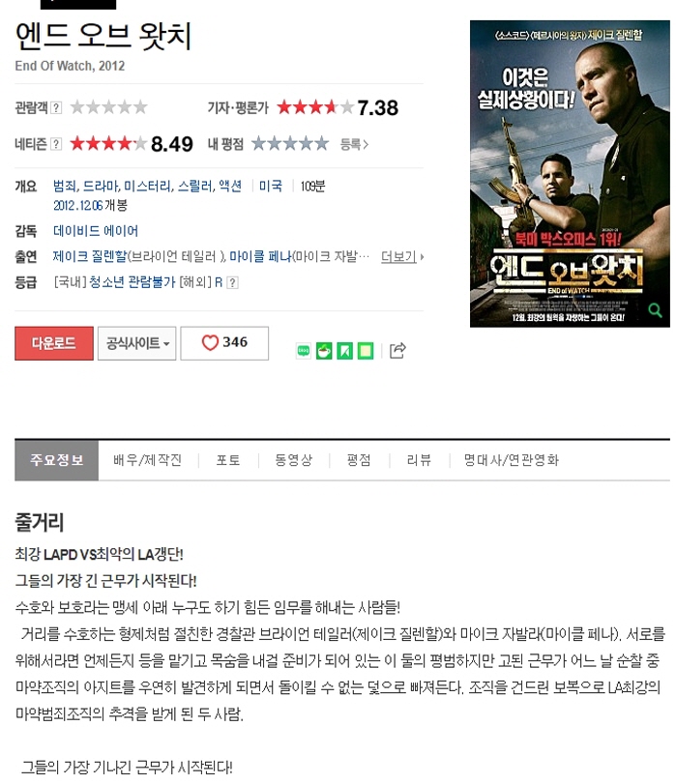676x784 pixels.
Task: Select the 명대사/연관영화 tab
Action: tap(511, 460)
